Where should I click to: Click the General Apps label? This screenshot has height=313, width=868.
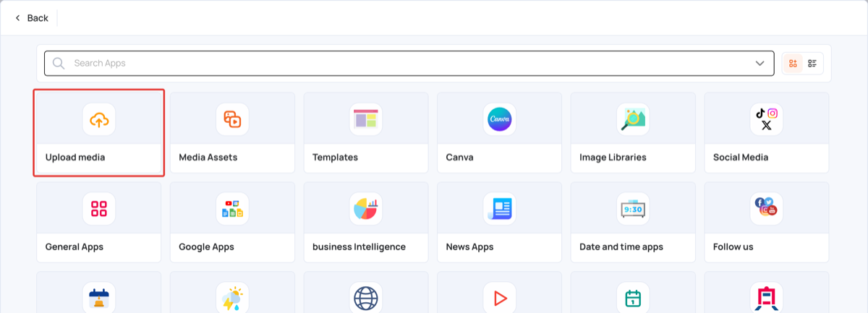[x=75, y=246]
